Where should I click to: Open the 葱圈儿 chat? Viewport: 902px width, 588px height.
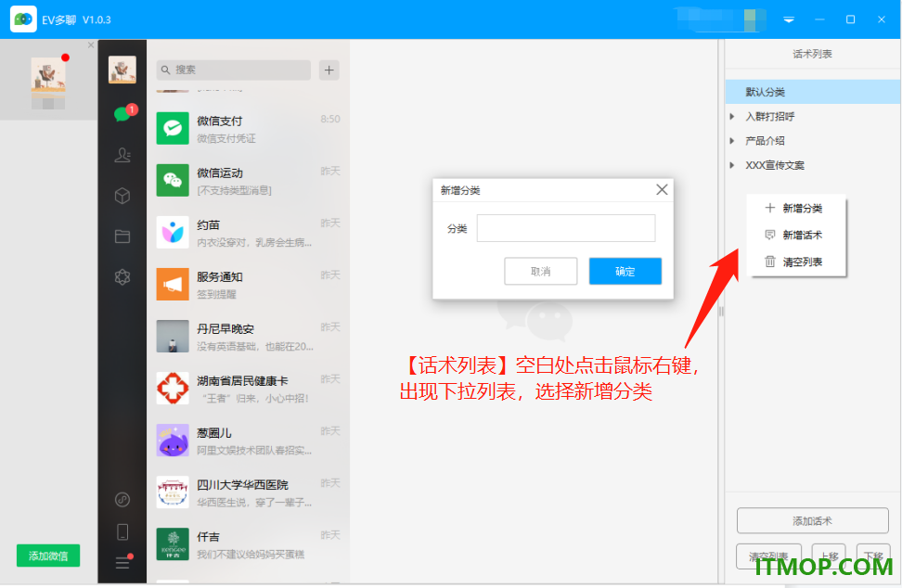click(x=248, y=441)
